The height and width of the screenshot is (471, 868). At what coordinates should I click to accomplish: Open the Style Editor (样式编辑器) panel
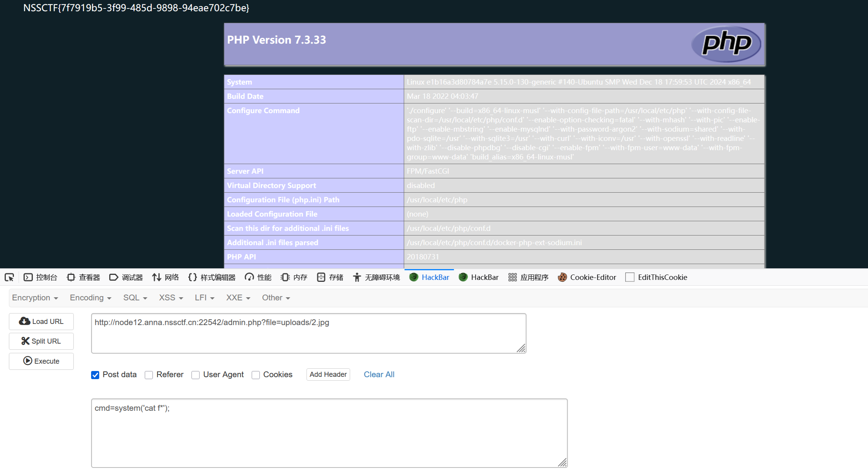pyautogui.click(x=212, y=277)
